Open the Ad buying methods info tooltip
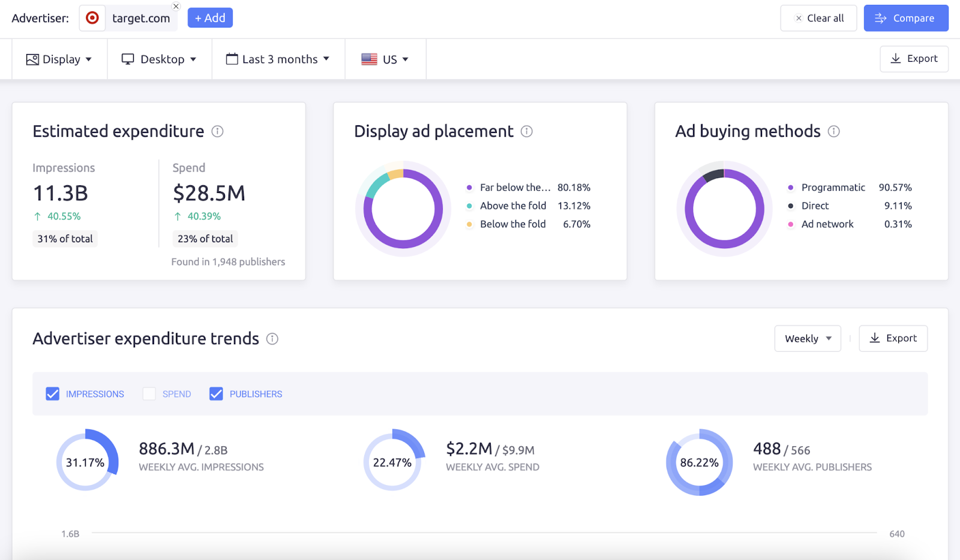 click(834, 131)
